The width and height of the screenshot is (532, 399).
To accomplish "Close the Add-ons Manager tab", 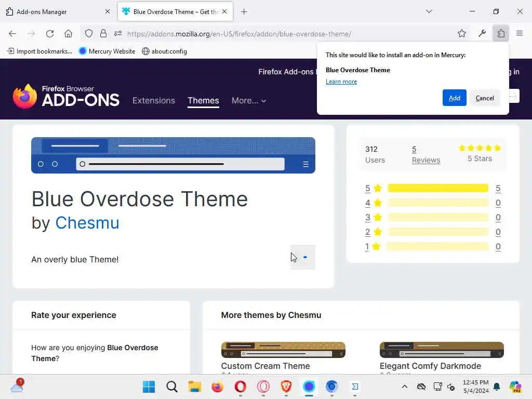I will click(108, 11).
